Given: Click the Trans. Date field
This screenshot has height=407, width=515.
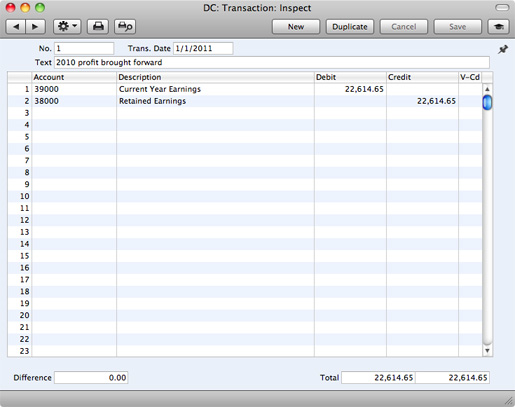Looking at the screenshot, I should [x=203, y=48].
